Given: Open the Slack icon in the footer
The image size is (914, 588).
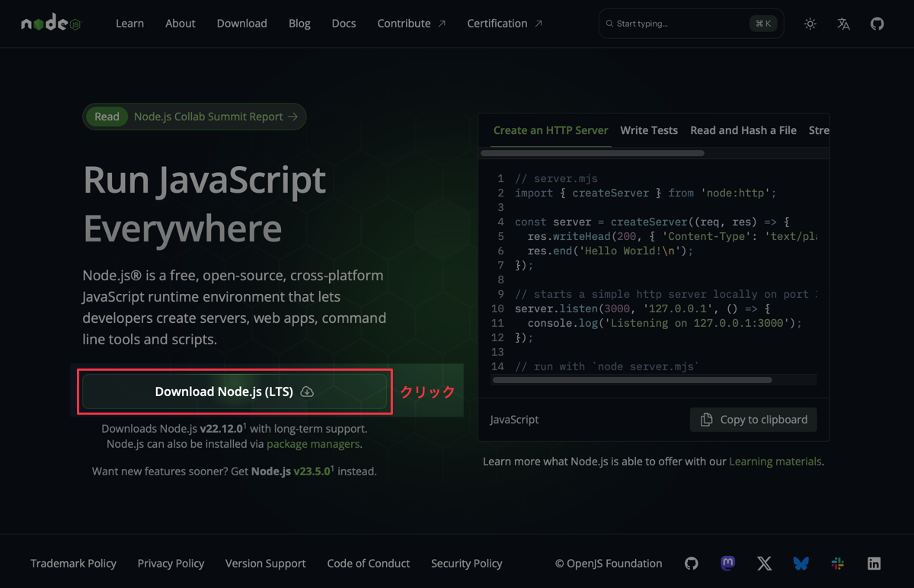Looking at the screenshot, I should (x=837, y=563).
